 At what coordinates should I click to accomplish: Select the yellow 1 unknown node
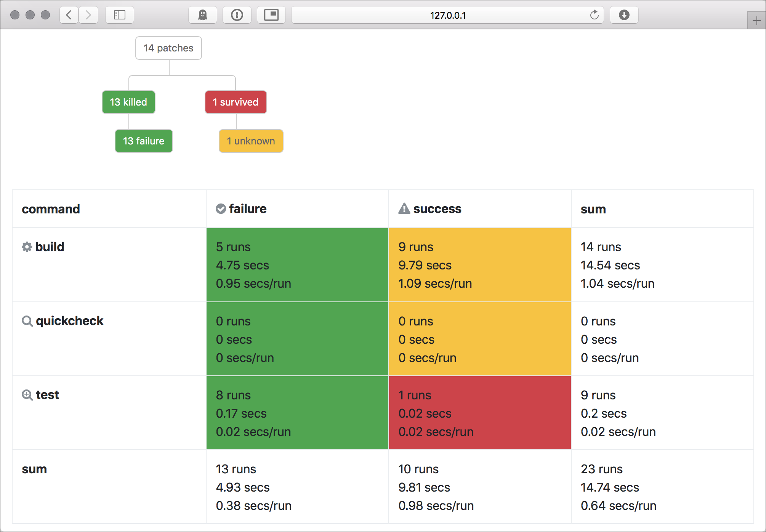point(251,141)
